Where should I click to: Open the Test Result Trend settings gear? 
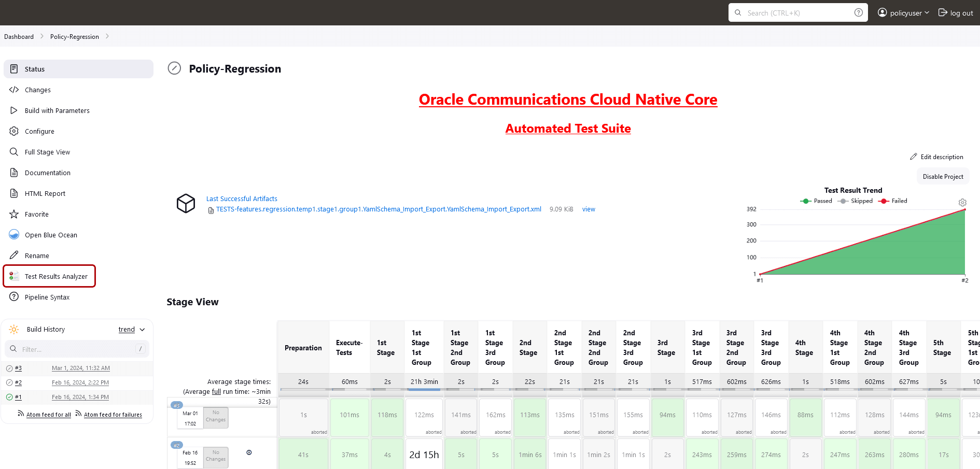click(x=962, y=203)
